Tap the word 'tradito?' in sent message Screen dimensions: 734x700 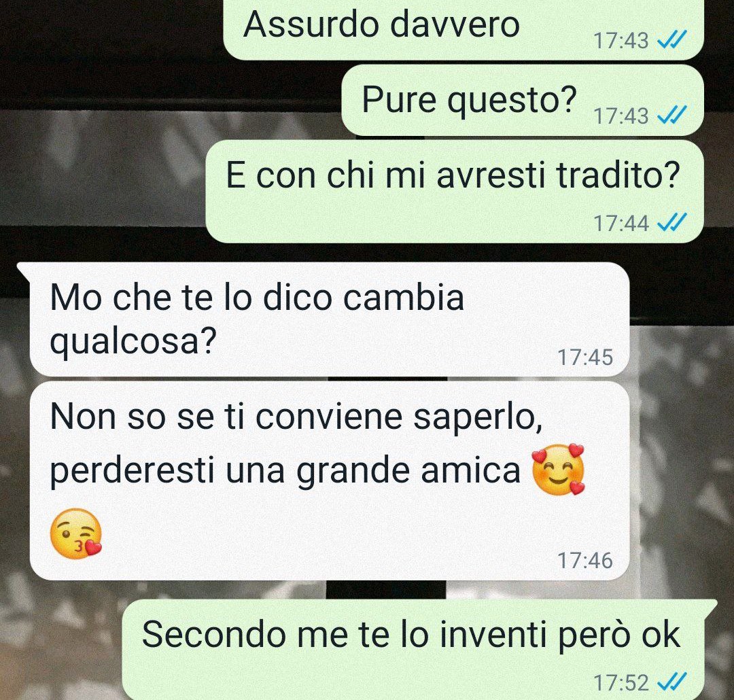(x=618, y=175)
